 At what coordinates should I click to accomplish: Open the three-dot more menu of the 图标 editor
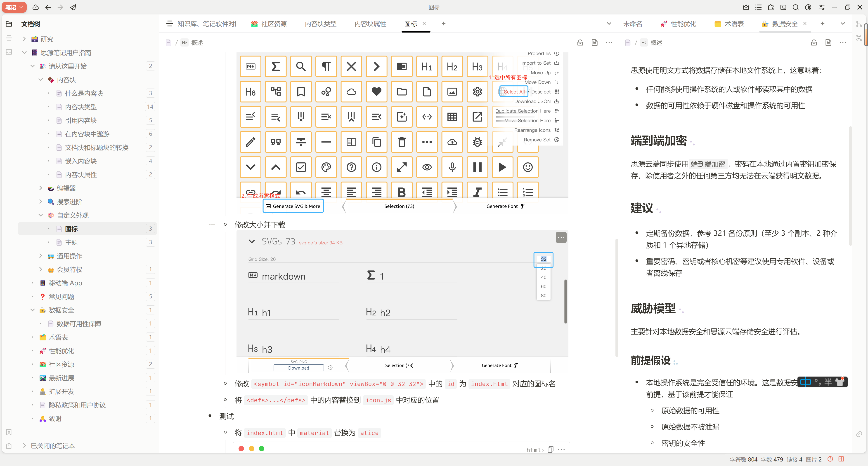[x=609, y=42]
